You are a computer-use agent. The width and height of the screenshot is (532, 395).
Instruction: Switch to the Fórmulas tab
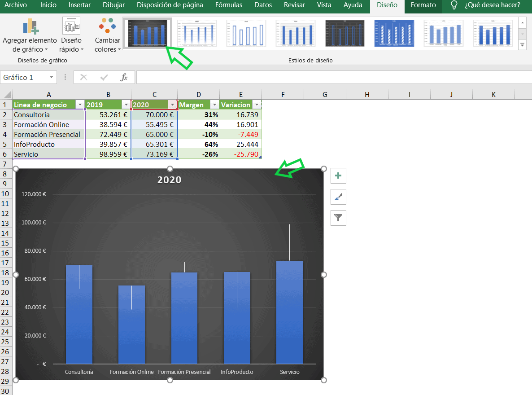tap(229, 5)
